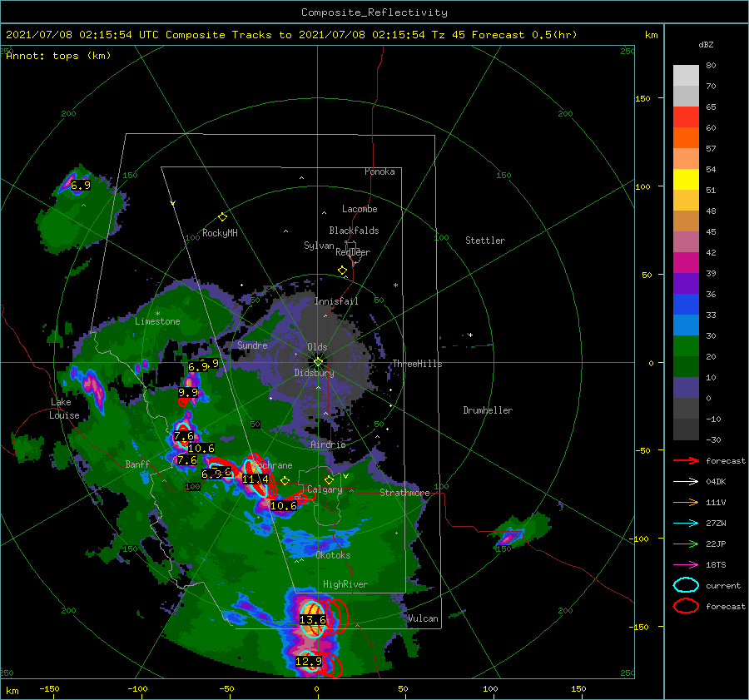The image size is (749, 700).
Task: Click the storm cell labeled 12.9
Action: [309, 662]
